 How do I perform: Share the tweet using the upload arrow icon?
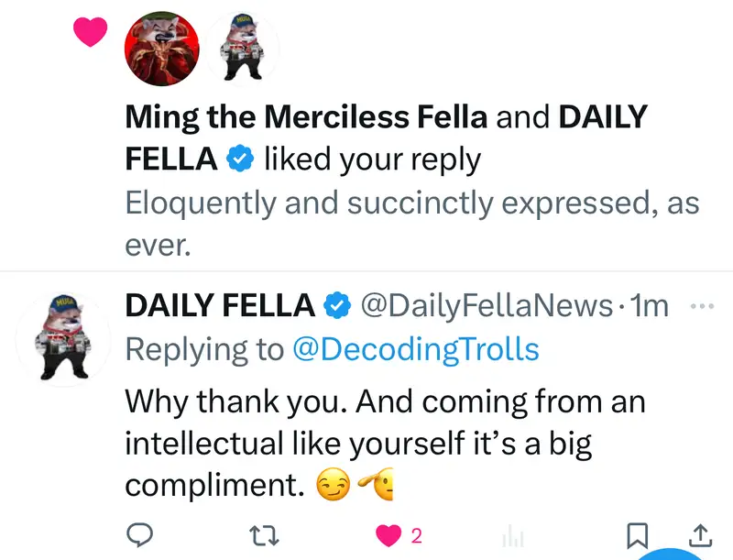coord(699,533)
